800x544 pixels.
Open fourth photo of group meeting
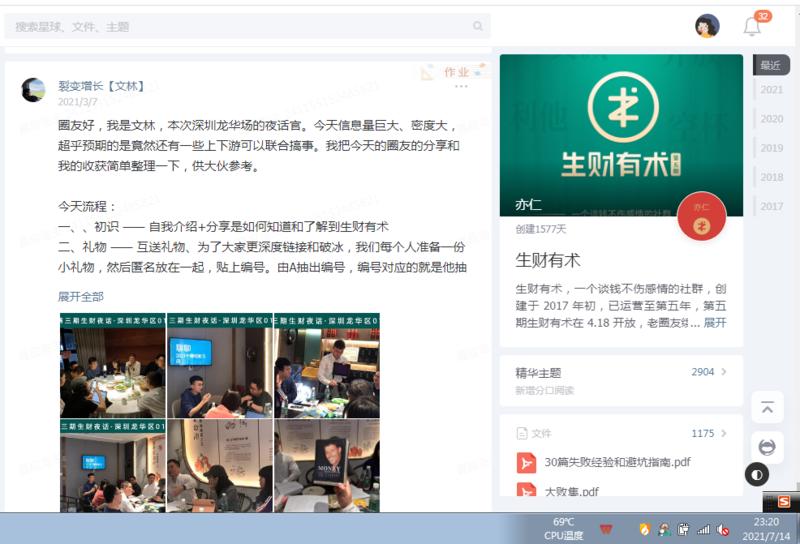113,465
